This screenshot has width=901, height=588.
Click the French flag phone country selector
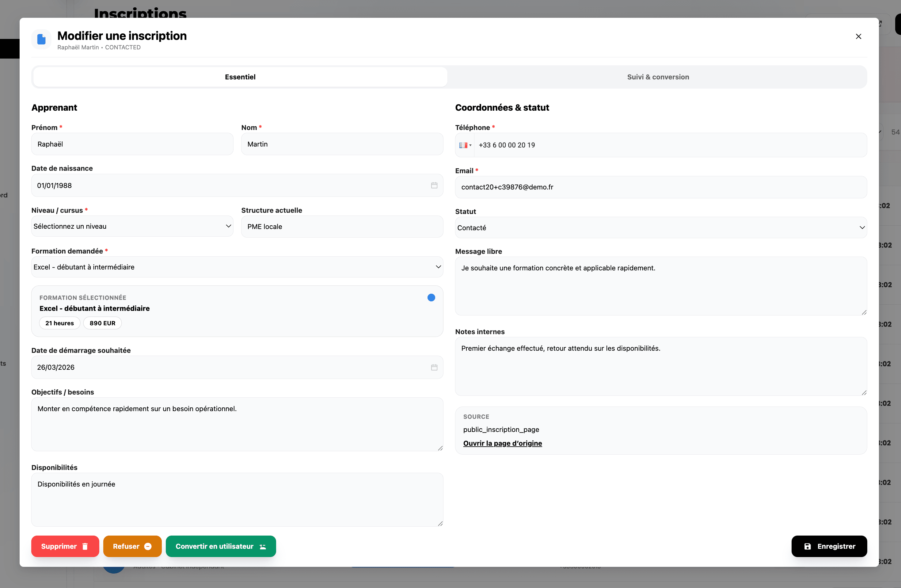(465, 145)
